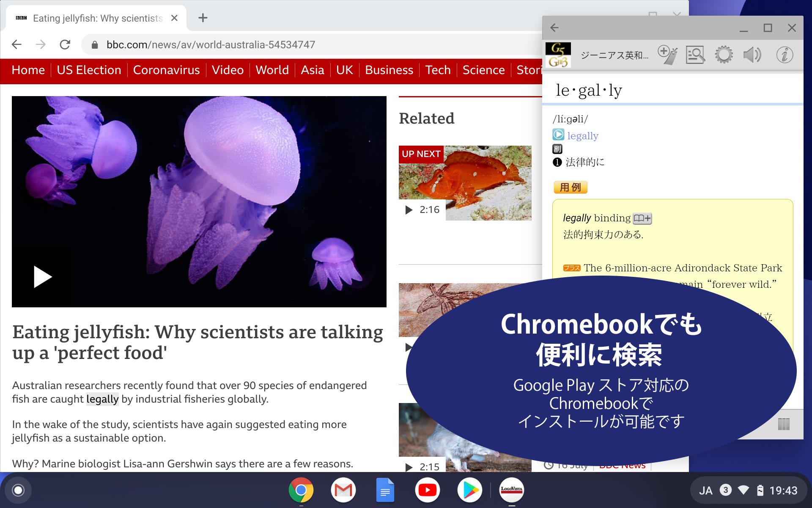Click the add-to-wordbook pencil icon
This screenshot has width=812, height=508.
(667, 55)
